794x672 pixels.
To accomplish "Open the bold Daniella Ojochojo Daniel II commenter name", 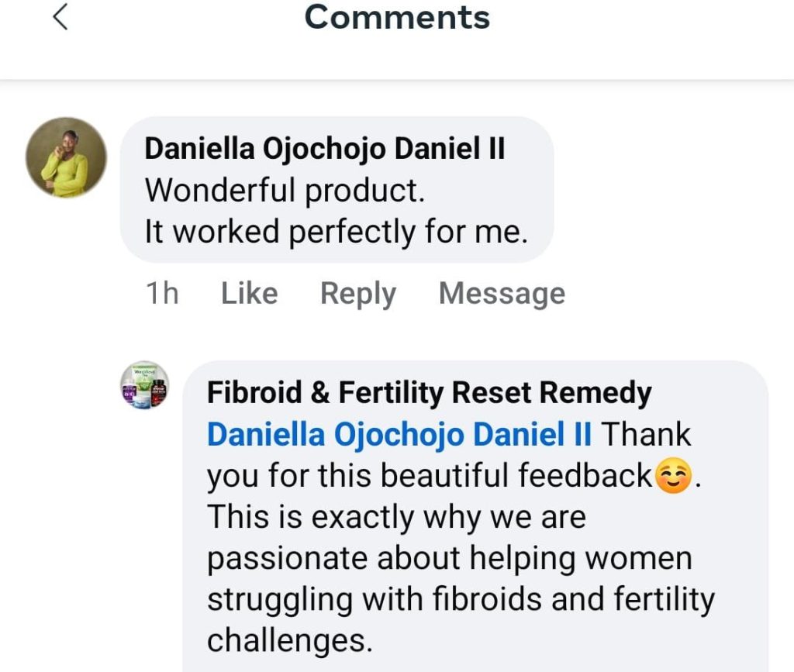I will point(325,149).
